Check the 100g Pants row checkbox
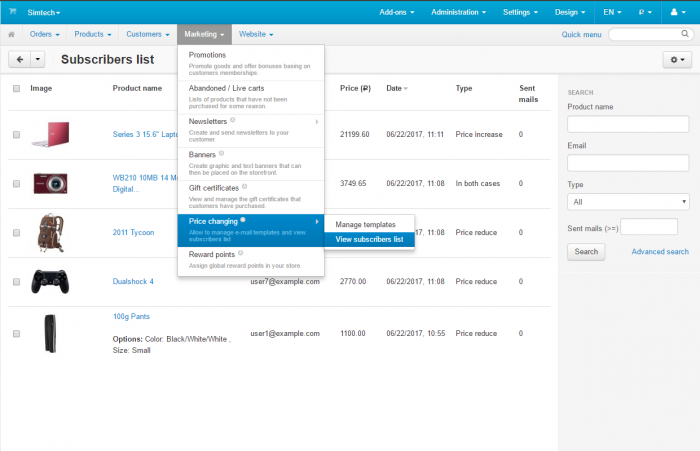 [17, 334]
